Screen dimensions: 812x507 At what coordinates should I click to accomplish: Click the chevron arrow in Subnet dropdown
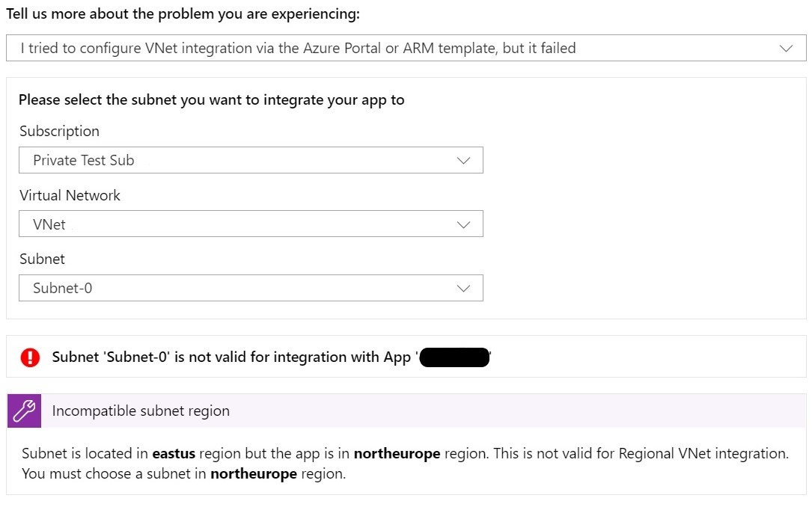point(463,288)
